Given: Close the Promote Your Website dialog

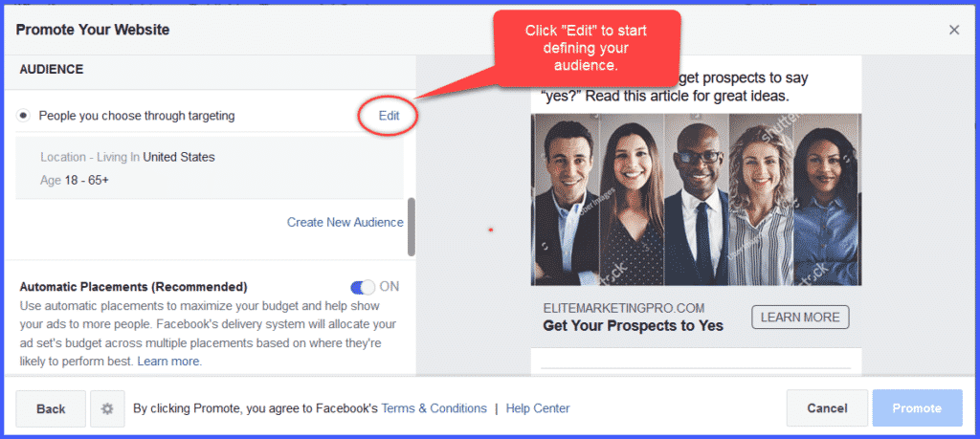Looking at the screenshot, I should click(x=954, y=30).
